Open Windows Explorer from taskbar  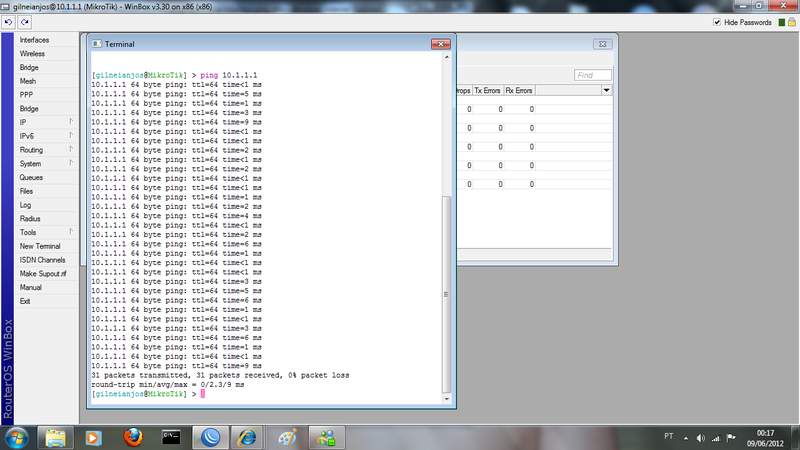coord(56,438)
